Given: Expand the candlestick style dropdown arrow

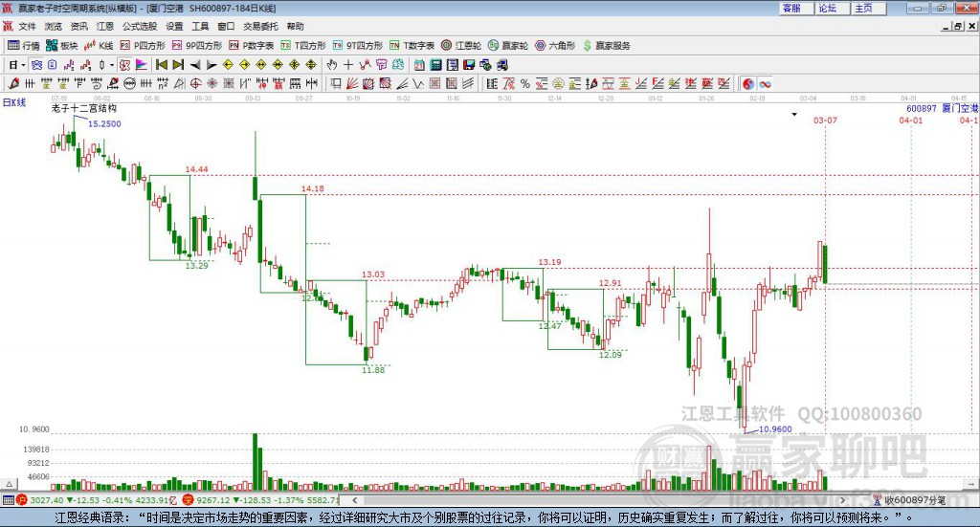Looking at the screenshot, I should 112,65.
